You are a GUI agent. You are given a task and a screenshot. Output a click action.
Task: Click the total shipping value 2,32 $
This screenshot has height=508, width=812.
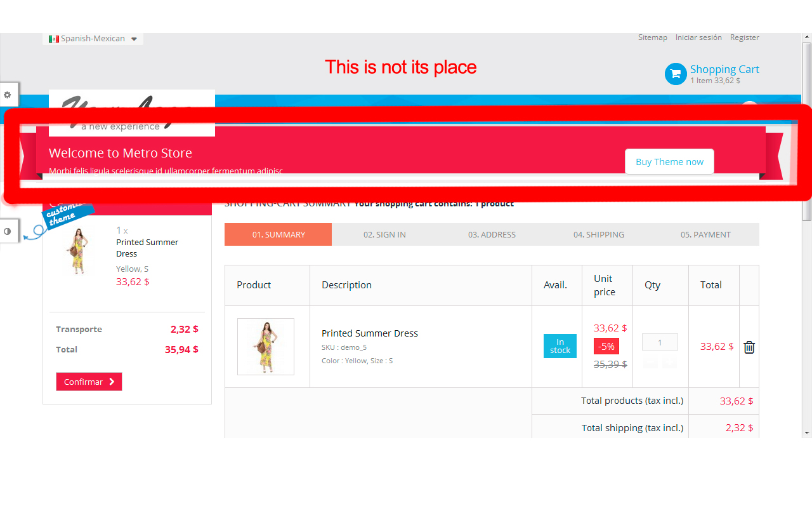click(740, 428)
